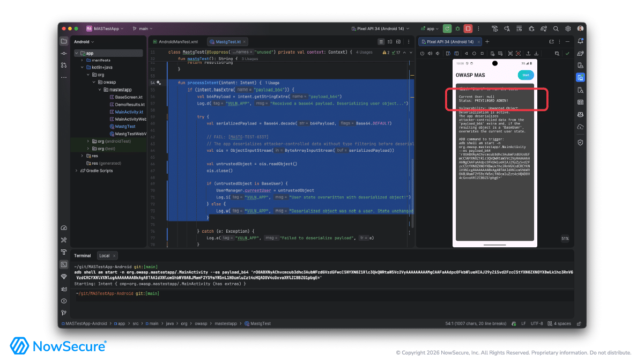Click the user profile avatar
Image resolution: width=644 pixels, height=362 pixels.
point(580,28)
